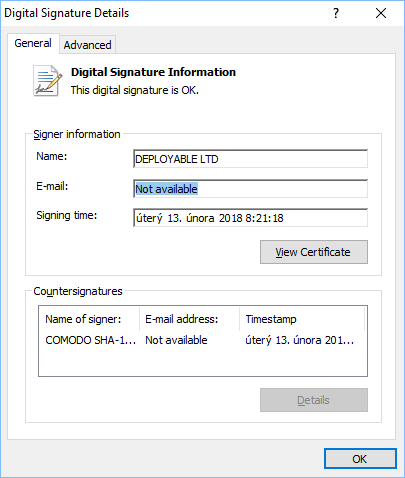Open View Certificate

(314, 252)
